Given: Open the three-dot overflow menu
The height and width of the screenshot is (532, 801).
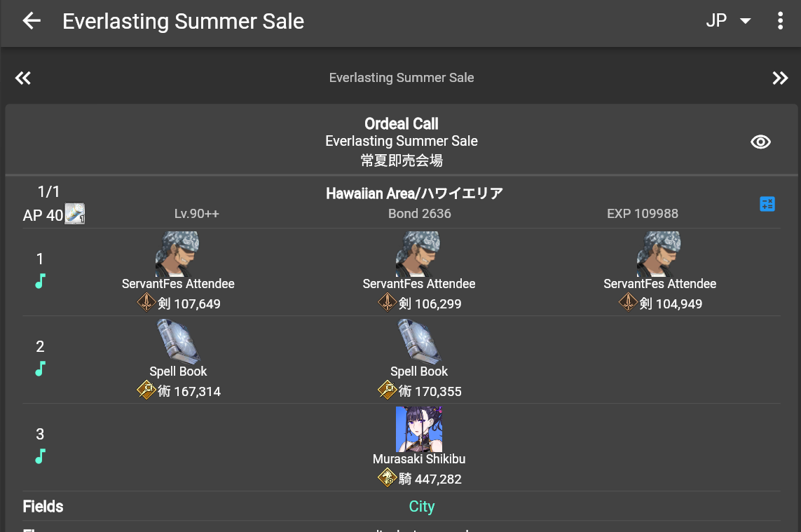Looking at the screenshot, I should tap(780, 21).
